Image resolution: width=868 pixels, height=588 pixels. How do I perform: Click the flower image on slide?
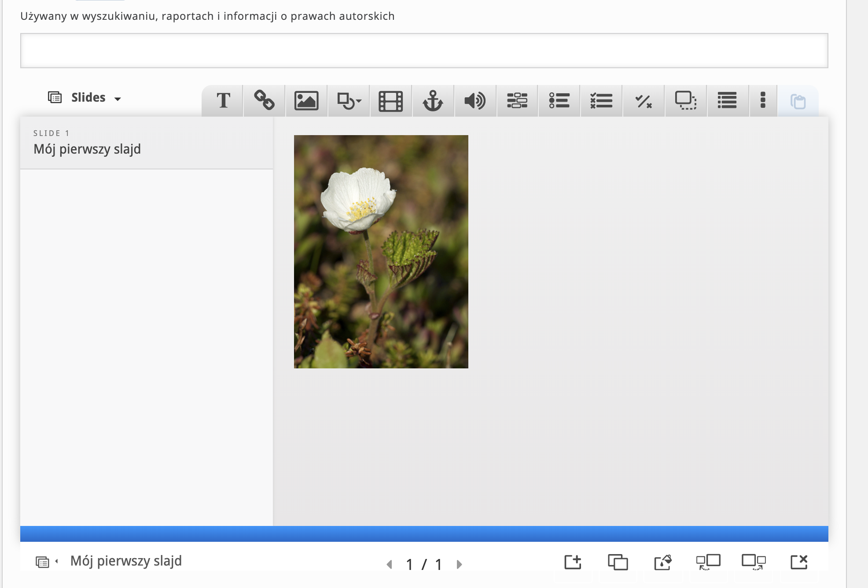point(381,251)
